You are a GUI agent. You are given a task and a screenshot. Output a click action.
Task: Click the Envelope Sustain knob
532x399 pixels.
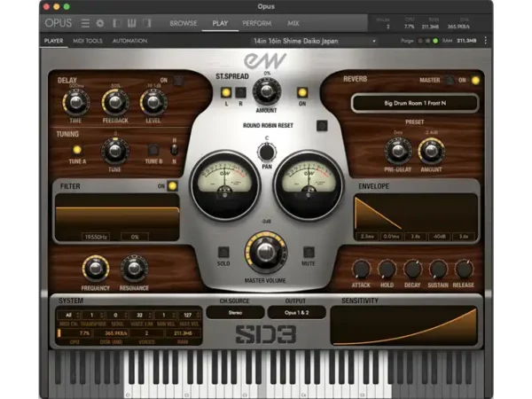coord(438,269)
